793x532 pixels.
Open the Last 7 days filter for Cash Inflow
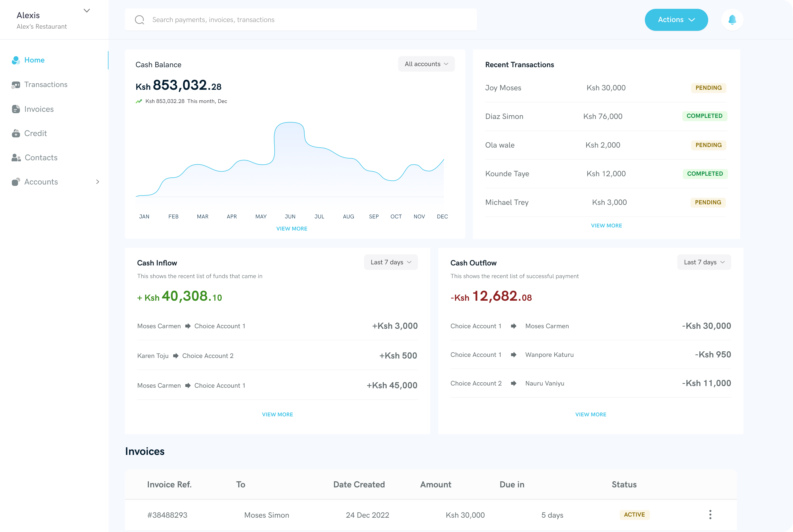pos(391,262)
